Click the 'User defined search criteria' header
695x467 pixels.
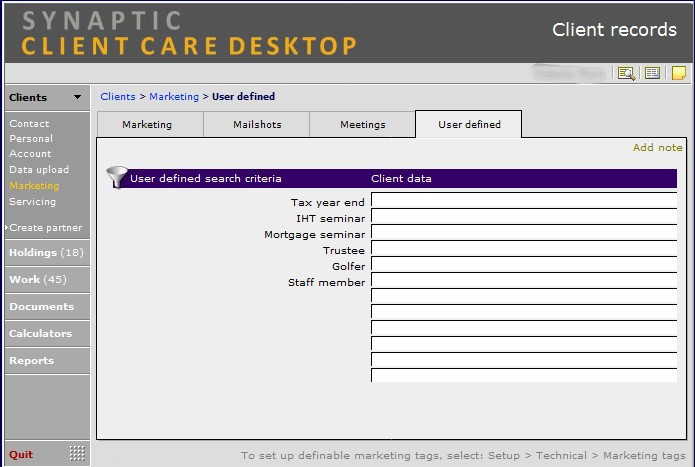206,179
